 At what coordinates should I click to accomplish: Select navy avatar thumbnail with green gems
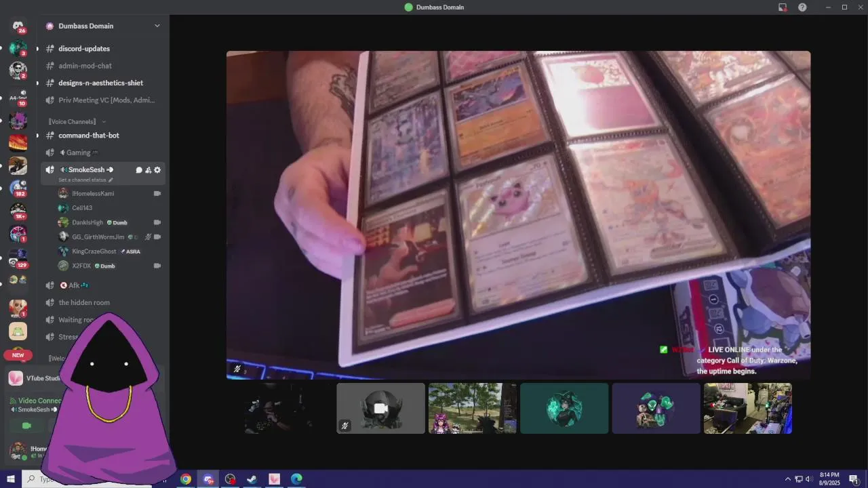pos(656,408)
